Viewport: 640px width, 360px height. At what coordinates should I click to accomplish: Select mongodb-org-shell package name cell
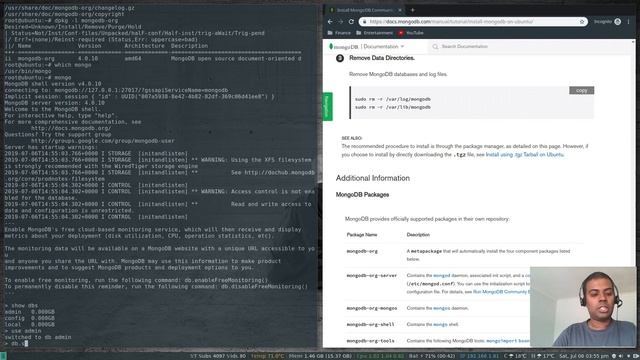click(370, 324)
